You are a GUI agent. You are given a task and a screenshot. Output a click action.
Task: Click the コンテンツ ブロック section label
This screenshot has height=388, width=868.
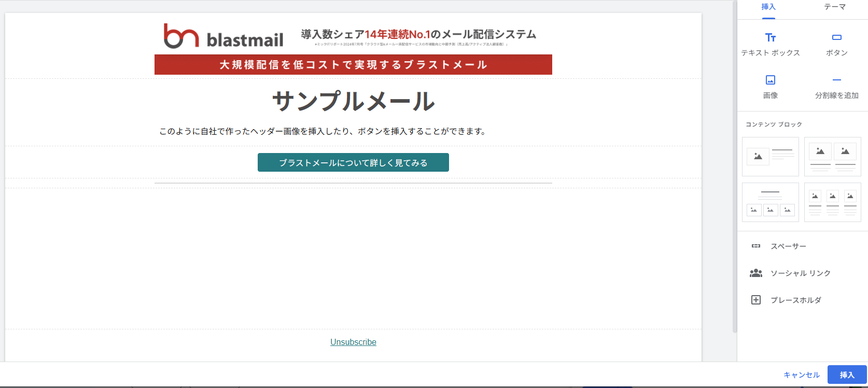click(774, 124)
